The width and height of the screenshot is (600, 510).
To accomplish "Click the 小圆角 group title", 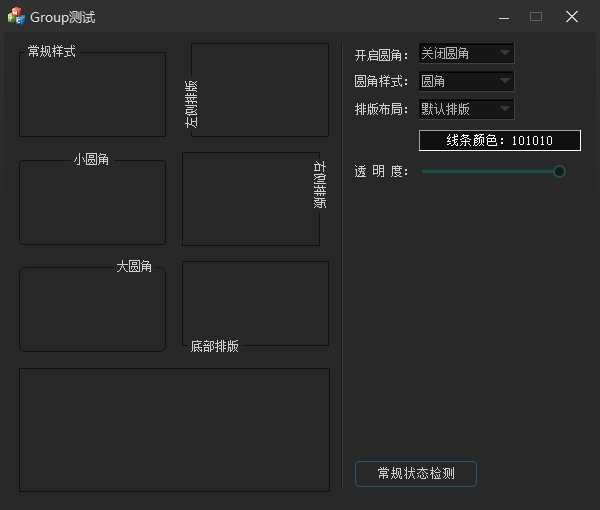I will pos(91,159).
